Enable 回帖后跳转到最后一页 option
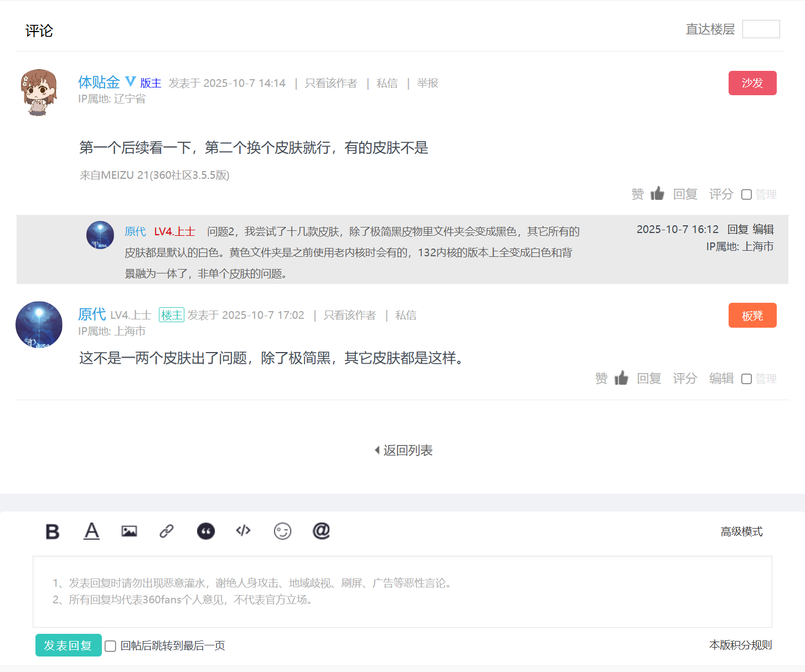 (110, 646)
